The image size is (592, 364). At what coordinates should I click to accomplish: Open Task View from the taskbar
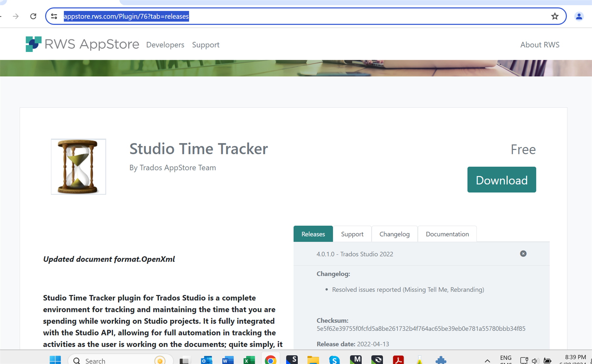185,360
